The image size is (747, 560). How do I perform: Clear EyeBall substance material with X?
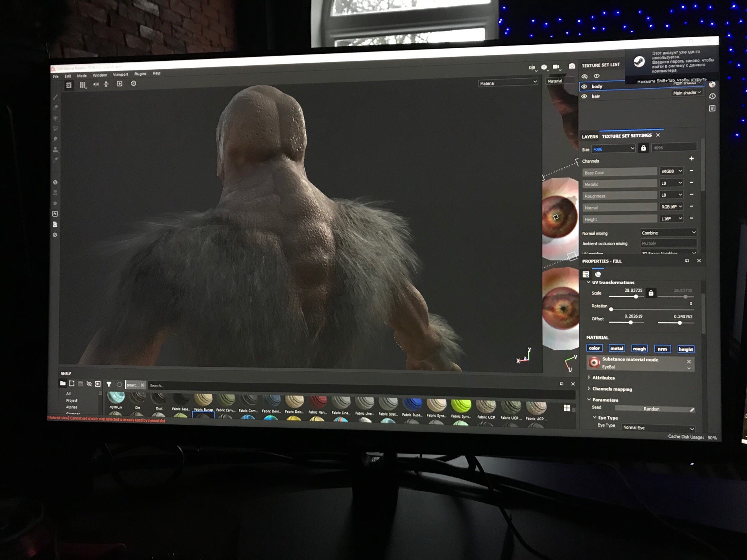click(x=689, y=362)
